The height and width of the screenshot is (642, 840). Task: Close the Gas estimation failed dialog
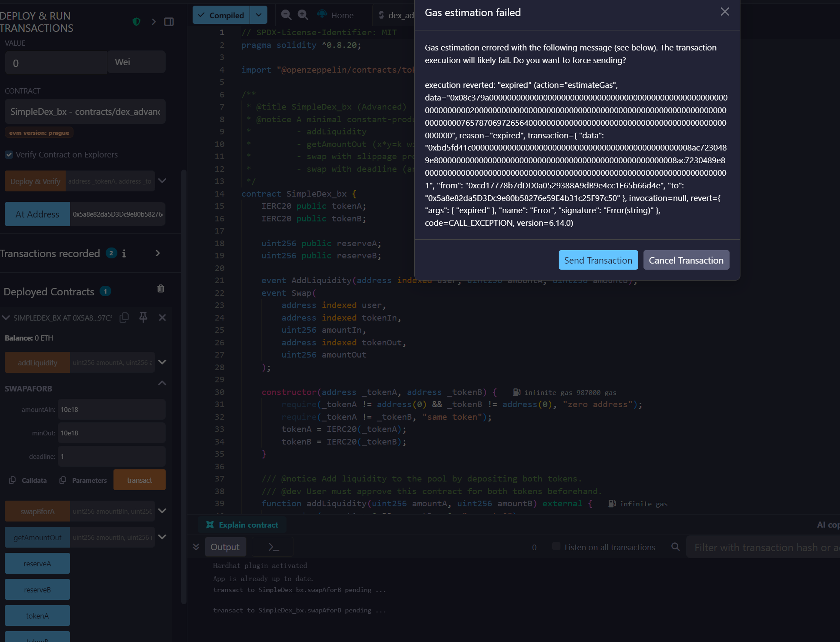pyautogui.click(x=724, y=12)
